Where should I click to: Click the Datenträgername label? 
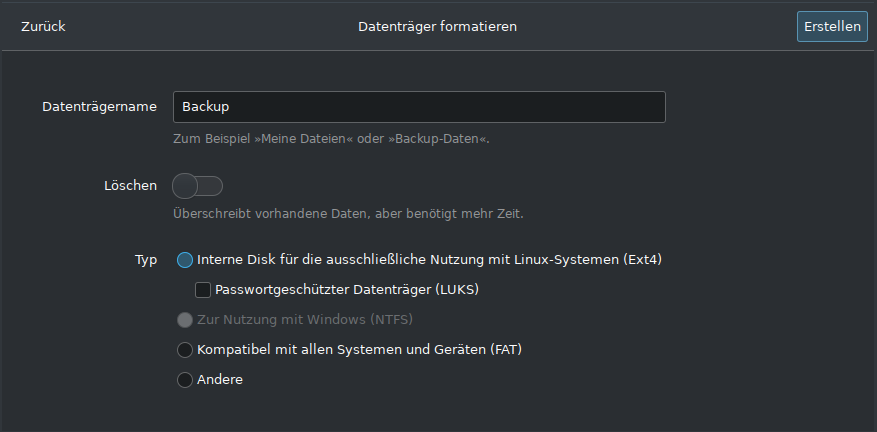[x=100, y=107]
